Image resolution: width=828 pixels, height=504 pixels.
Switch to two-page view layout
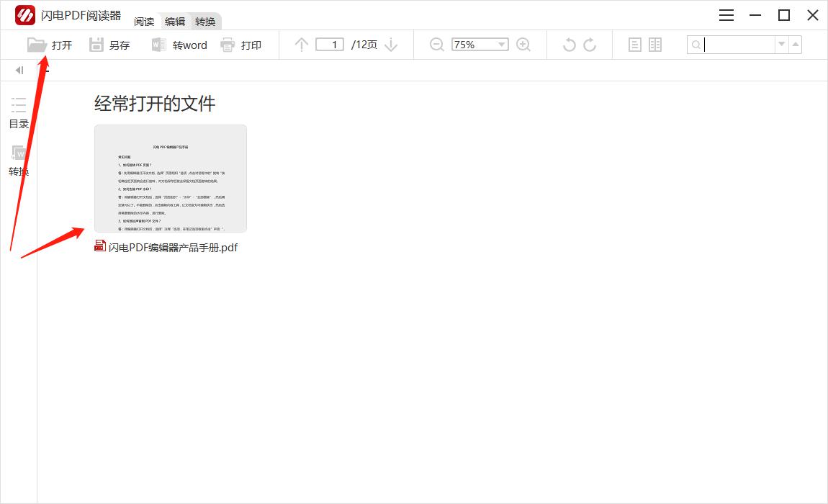coord(655,45)
